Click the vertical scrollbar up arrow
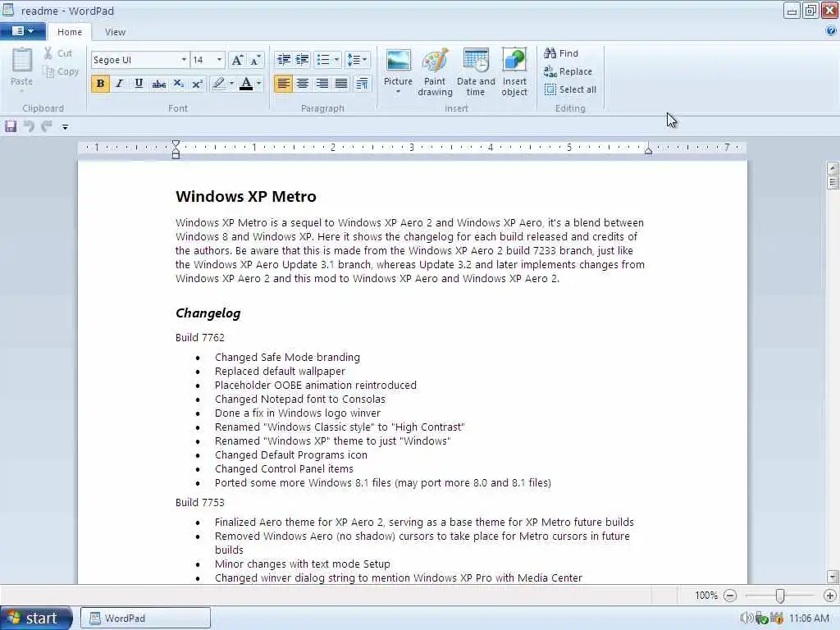Viewport: 840px width, 630px height. [833, 167]
